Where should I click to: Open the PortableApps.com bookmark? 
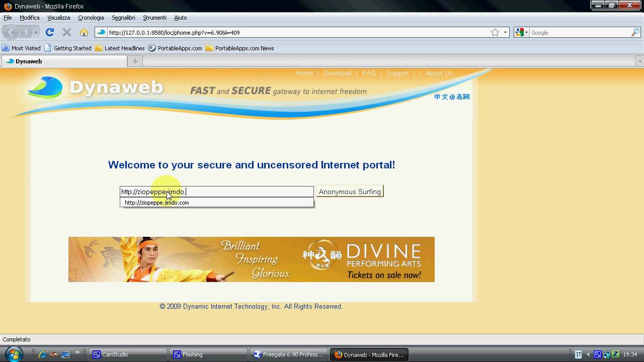175,48
